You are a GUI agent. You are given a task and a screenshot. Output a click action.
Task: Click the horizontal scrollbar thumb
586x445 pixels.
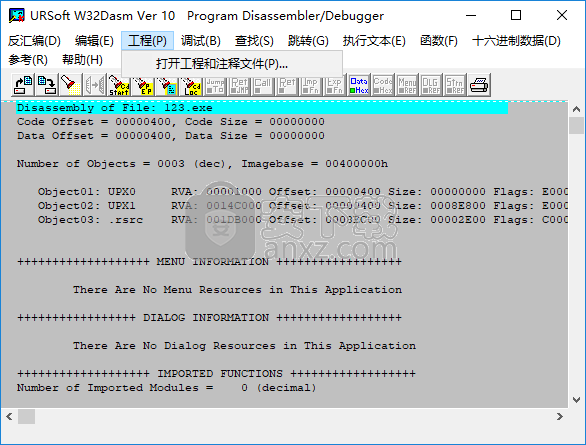click(x=27, y=416)
